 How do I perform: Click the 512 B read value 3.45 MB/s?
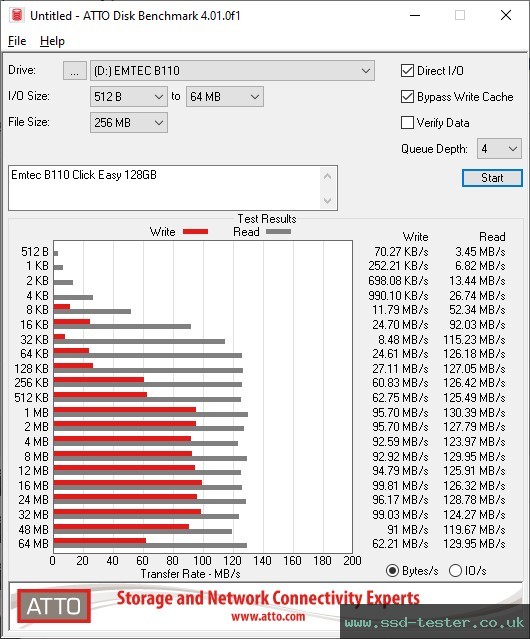tap(480, 251)
